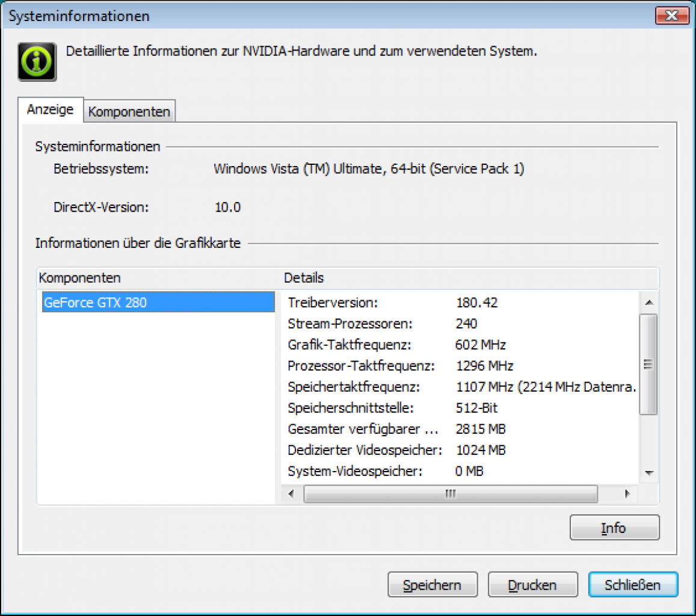
Task: Click the Gesamter verfügbarer label
Action: 363,429
